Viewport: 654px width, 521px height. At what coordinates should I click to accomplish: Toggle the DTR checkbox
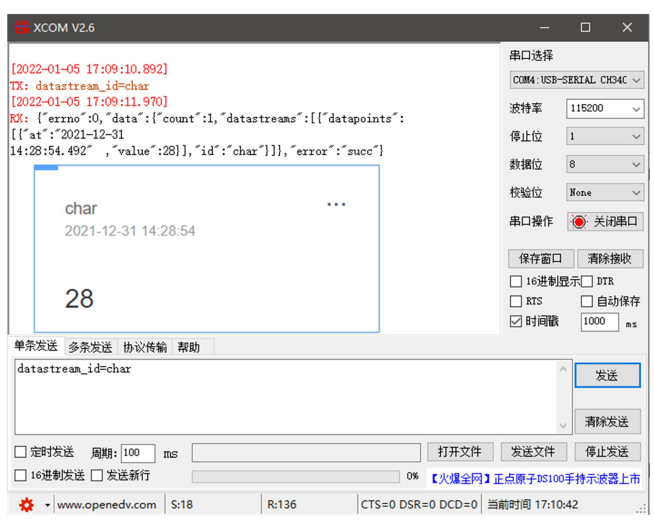(x=587, y=281)
